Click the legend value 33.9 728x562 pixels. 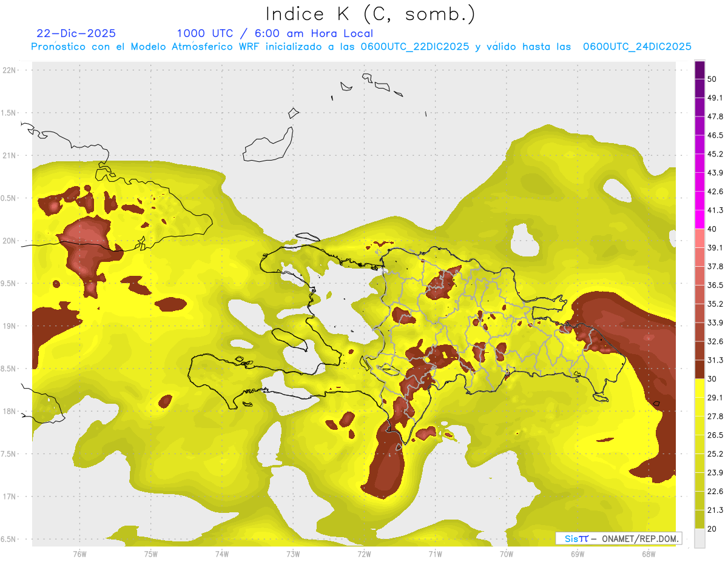(x=715, y=323)
